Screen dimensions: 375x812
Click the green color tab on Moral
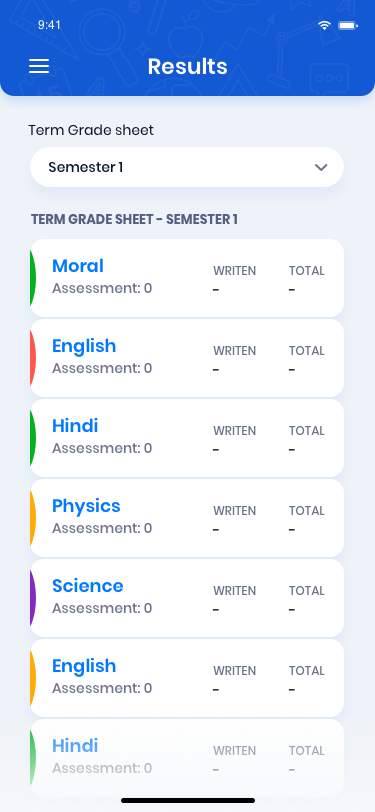point(33,278)
